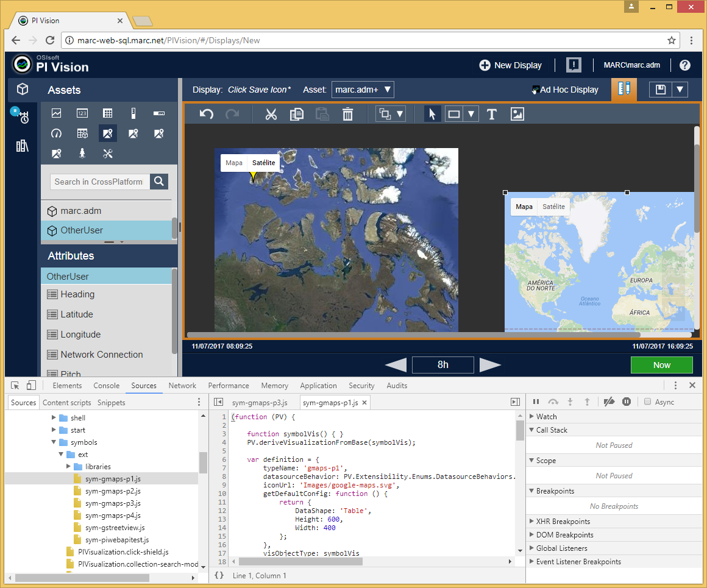This screenshot has width=707, height=588.
Task: Select the OtherUser asset
Action: [107, 230]
